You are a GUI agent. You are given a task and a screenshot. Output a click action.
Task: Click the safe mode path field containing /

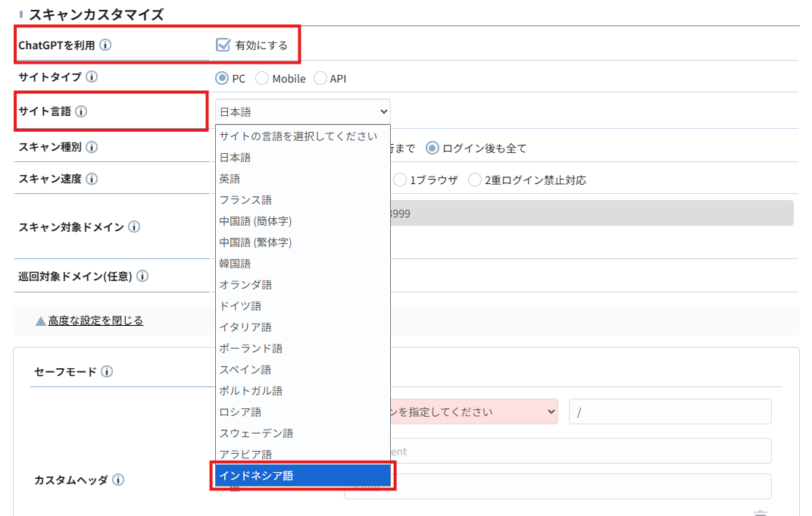click(x=670, y=412)
